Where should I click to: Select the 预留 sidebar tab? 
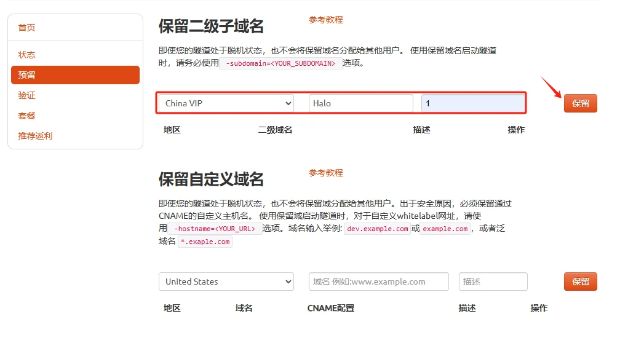pos(75,75)
